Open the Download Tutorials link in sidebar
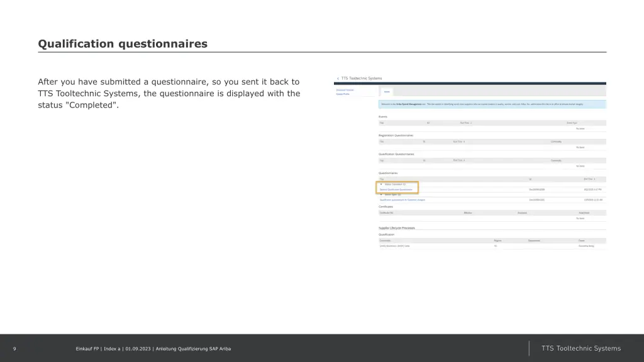This screenshot has height=362, width=644. point(345,90)
